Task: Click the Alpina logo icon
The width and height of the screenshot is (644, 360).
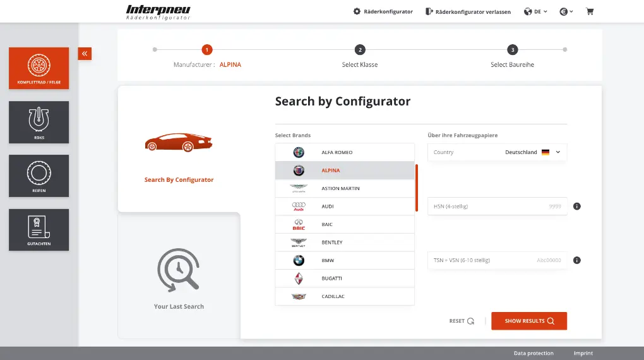Action: 299,170
